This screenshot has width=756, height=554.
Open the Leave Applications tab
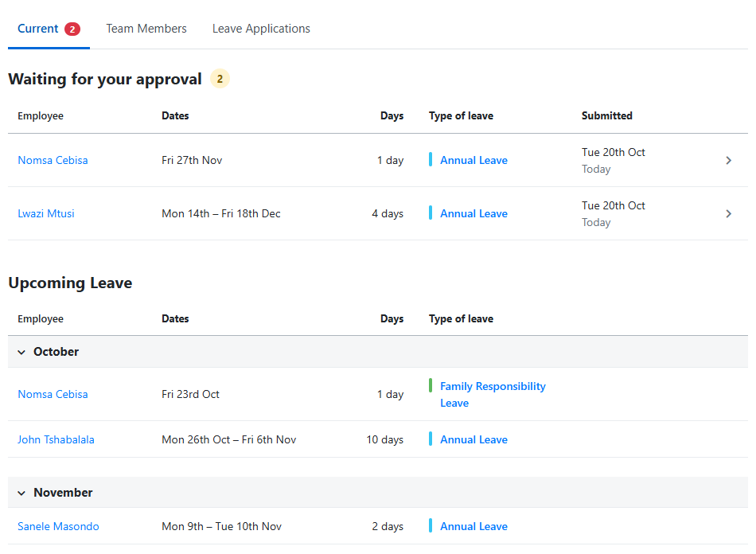[261, 29]
